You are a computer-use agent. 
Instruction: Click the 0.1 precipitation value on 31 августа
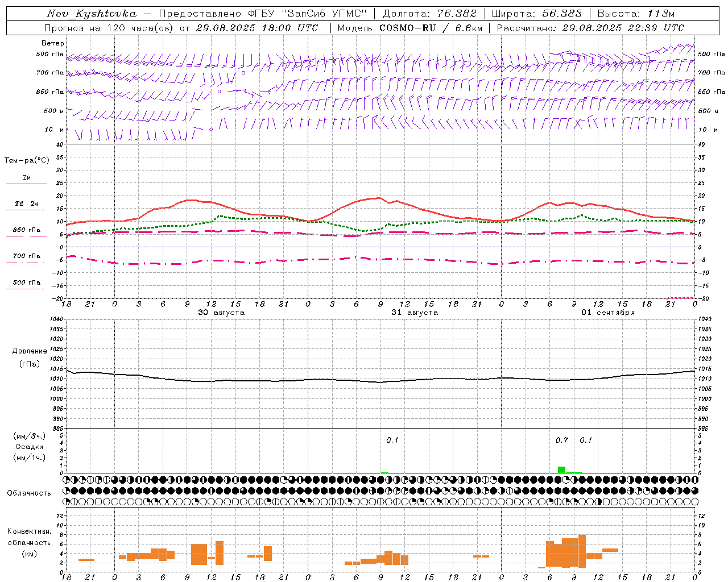392,440
